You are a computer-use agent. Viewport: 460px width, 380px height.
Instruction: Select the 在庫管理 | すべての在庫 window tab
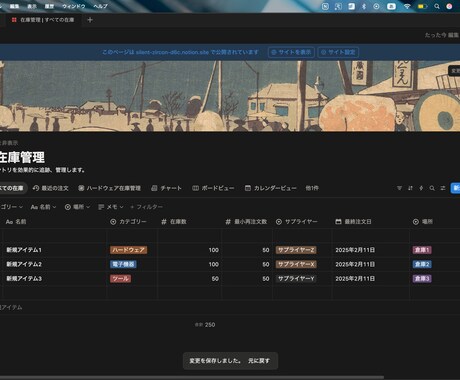(43, 20)
